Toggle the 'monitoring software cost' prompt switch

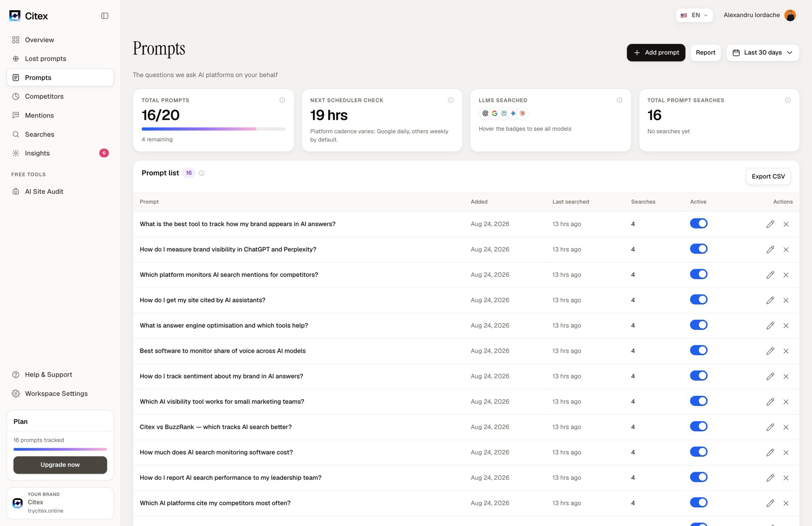(x=699, y=452)
